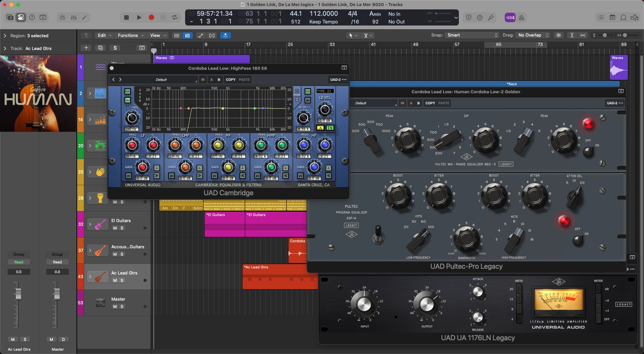Mute the Master track
644x354 pixels.
pyautogui.click(x=115, y=307)
